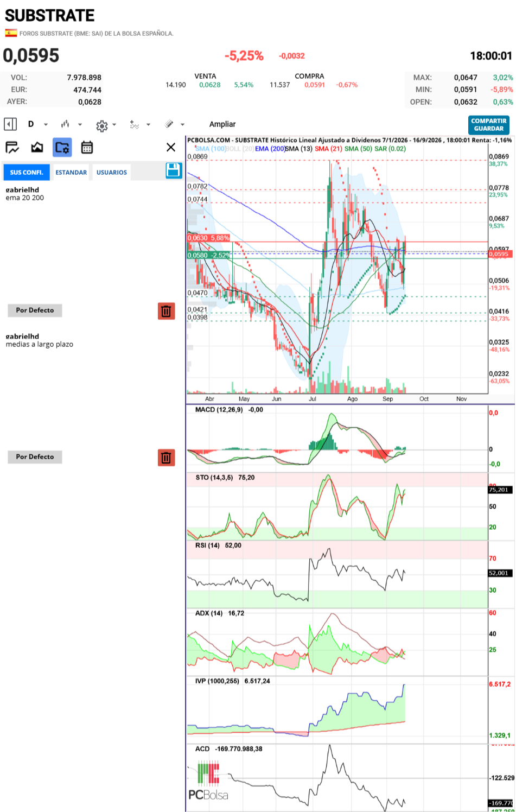
Task: Switch to the SUS CONFI. tab
Action: click(26, 173)
